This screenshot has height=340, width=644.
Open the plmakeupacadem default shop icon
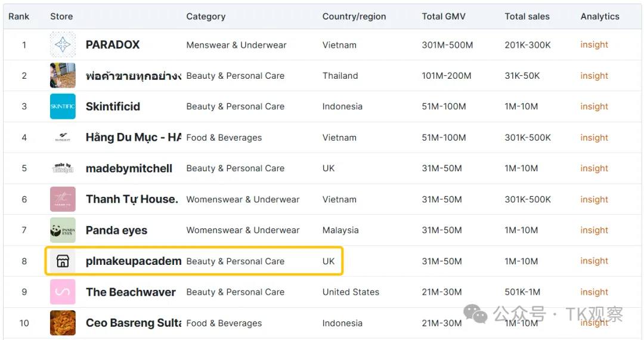[63, 261]
